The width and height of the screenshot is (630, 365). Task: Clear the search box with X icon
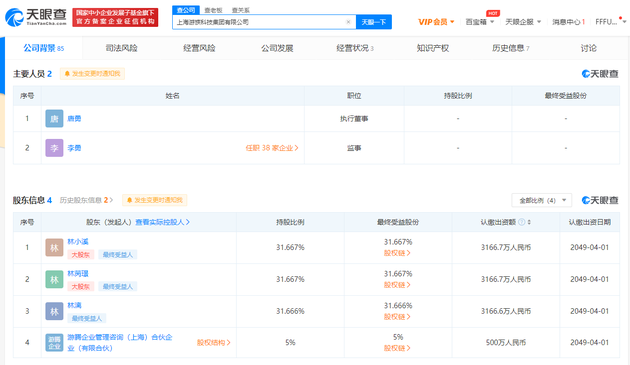[x=348, y=22]
